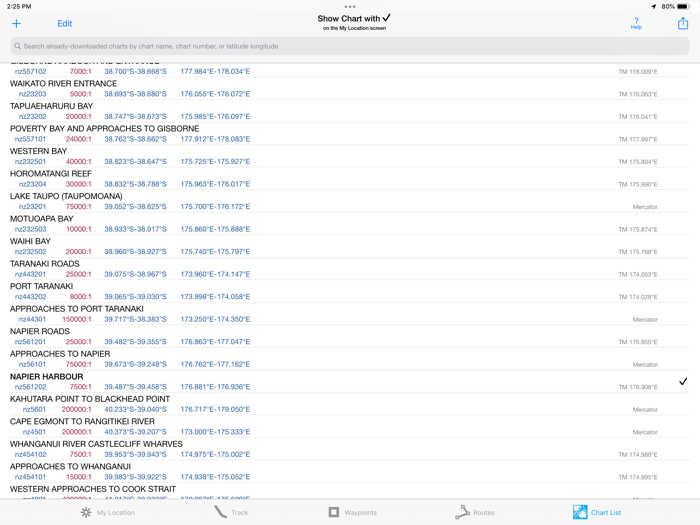The image size is (700, 525).
Task: Open the Edit mode for the chart list
Action: click(x=65, y=24)
